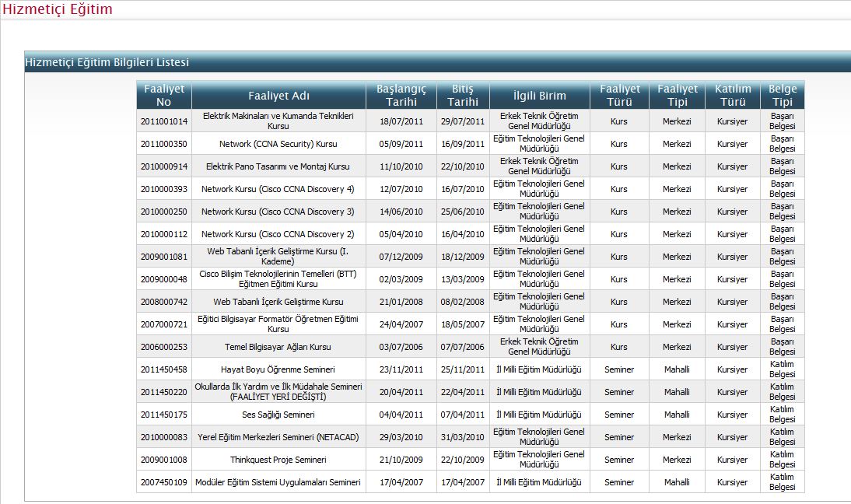
Task: Click the Thinkquest Proje Semineri activity name
Action: click(278, 460)
